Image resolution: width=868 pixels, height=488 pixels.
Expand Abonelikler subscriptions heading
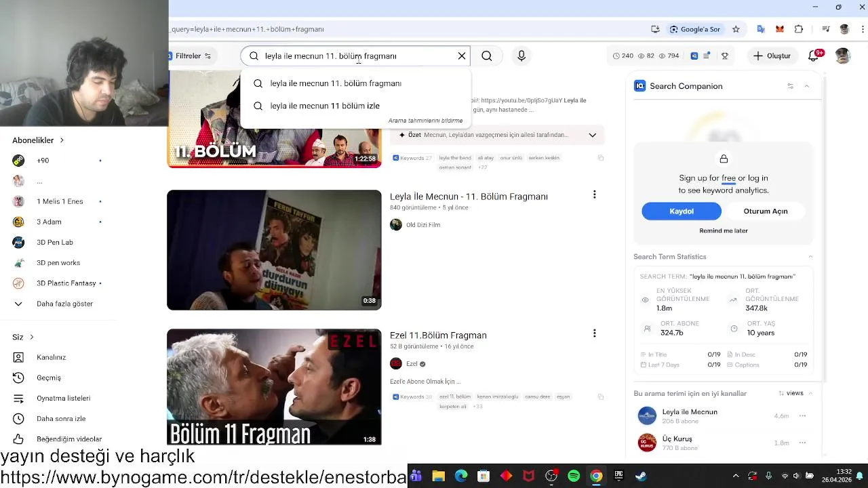(38, 140)
